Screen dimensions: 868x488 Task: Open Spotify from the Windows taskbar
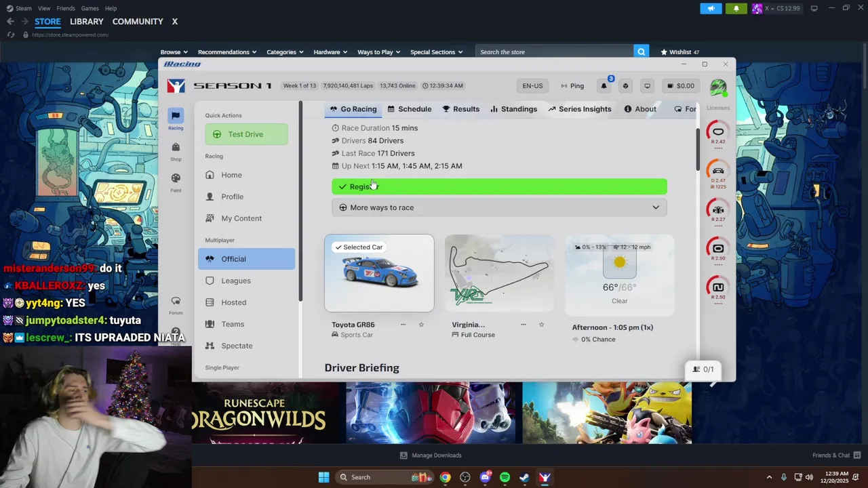tap(505, 477)
